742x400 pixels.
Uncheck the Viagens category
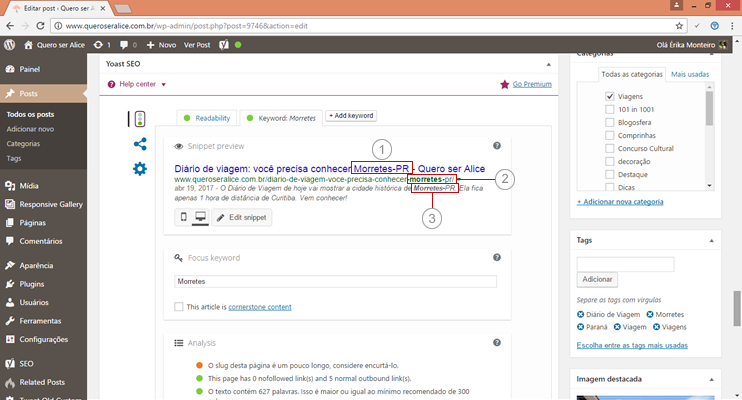pyautogui.click(x=610, y=96)
